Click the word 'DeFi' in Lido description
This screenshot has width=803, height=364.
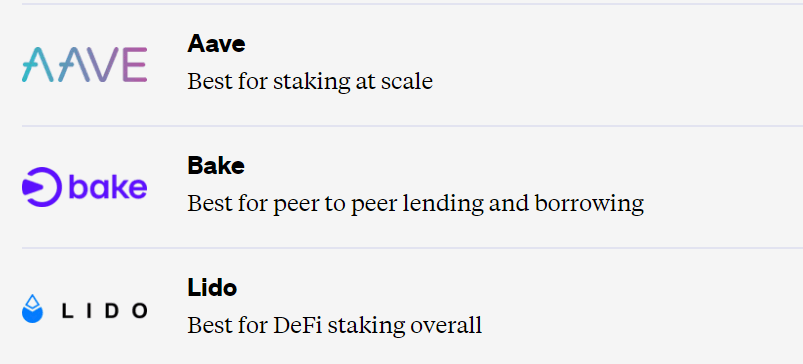(x=298, y=325)
